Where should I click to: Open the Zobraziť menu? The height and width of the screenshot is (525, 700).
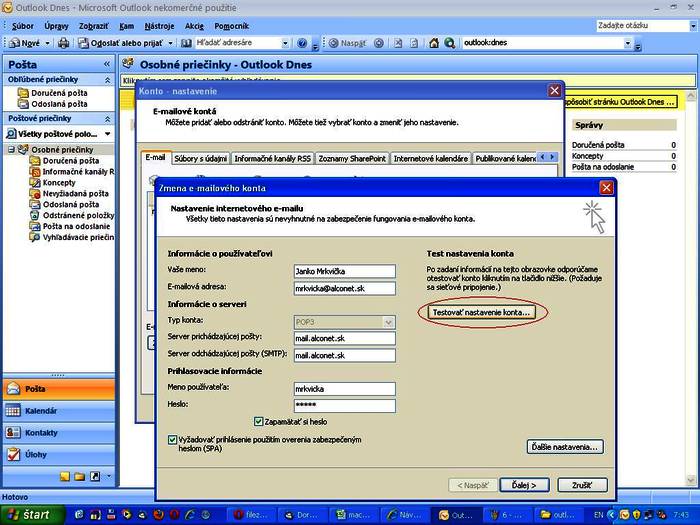click(x=93, y=26)
